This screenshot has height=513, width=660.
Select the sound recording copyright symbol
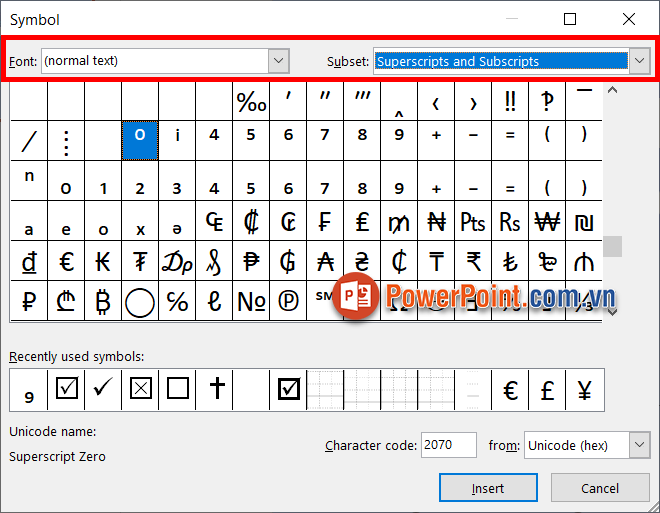[x=288, y=300]
